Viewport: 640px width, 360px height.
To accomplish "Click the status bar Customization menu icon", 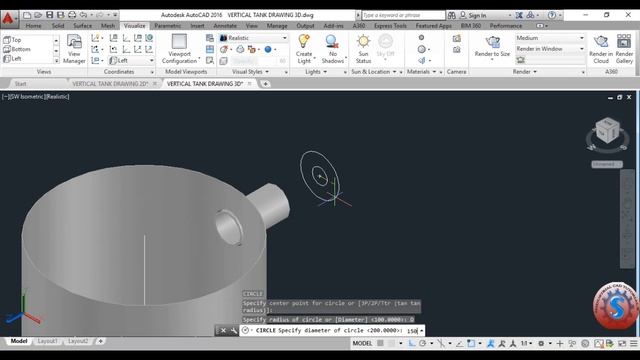I will [633, 344].
